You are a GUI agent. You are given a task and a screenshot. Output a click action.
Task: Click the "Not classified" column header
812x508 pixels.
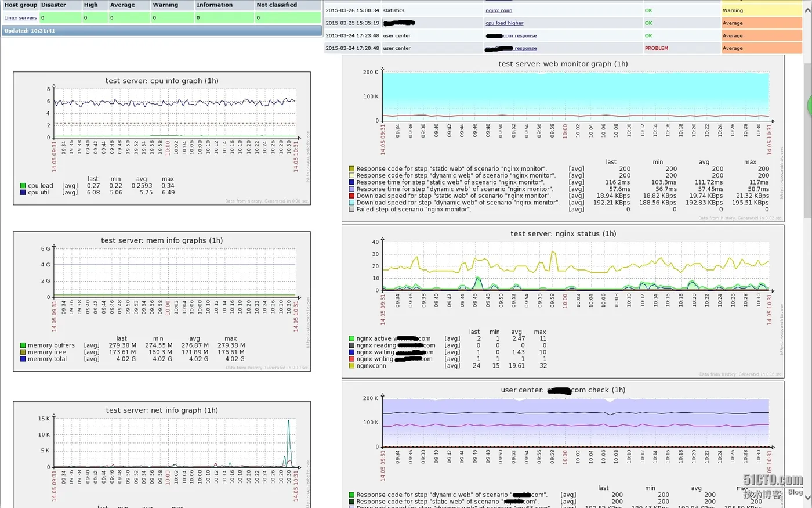pos(288,5)
